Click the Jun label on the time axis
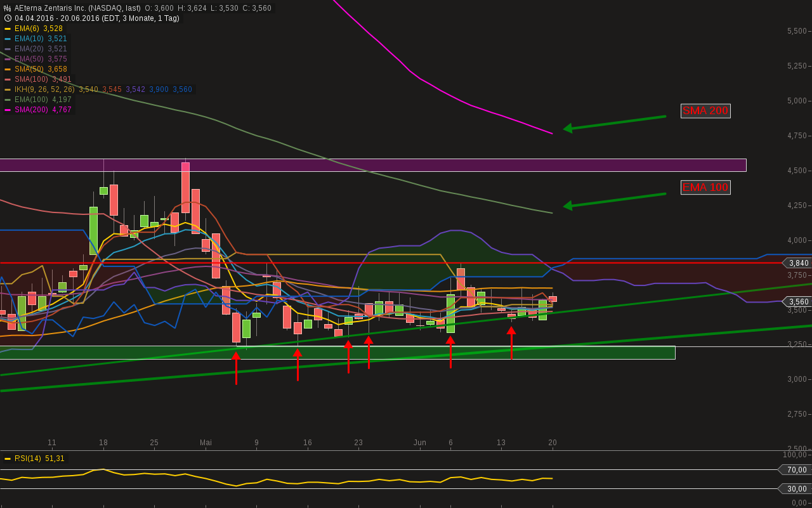This screenshot has width=812, height=508. [420, 443]
